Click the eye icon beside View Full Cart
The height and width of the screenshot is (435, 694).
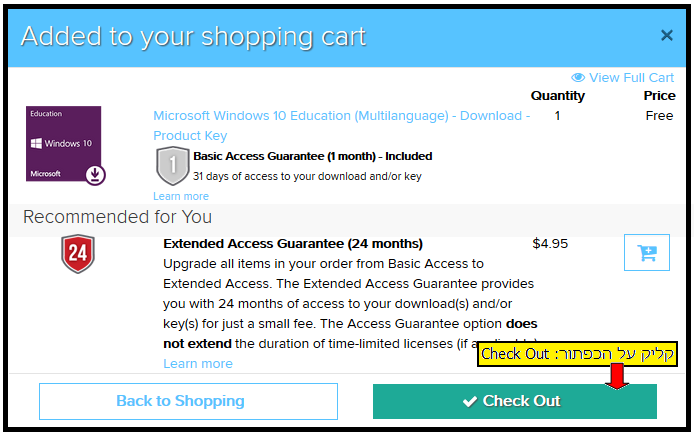pos(578,77)
